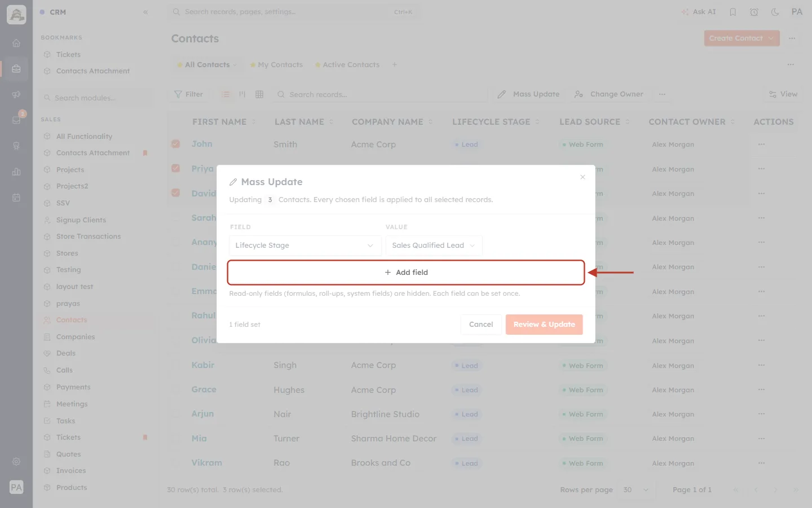Switch to the All Contacts tab

(x=206, y=65)
